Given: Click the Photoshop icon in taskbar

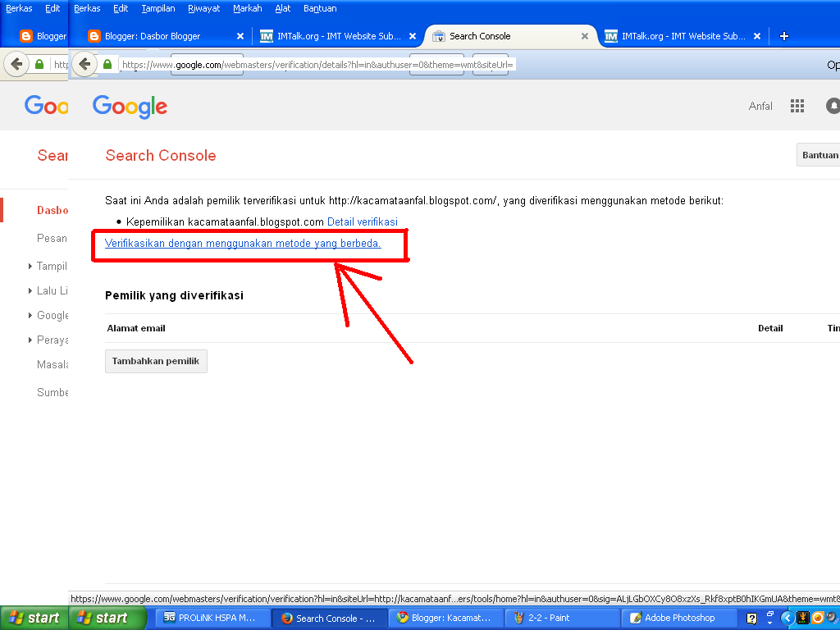Looking at the screenshot, I should pos(636,619).
